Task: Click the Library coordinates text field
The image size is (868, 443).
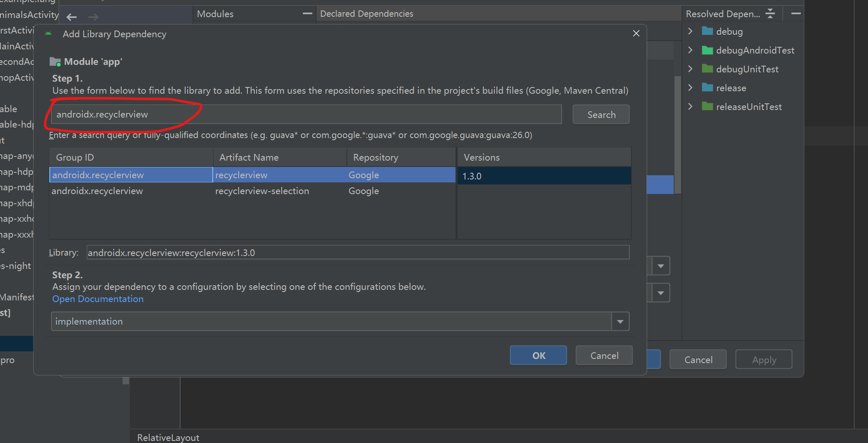Action: tap(358, 253)
